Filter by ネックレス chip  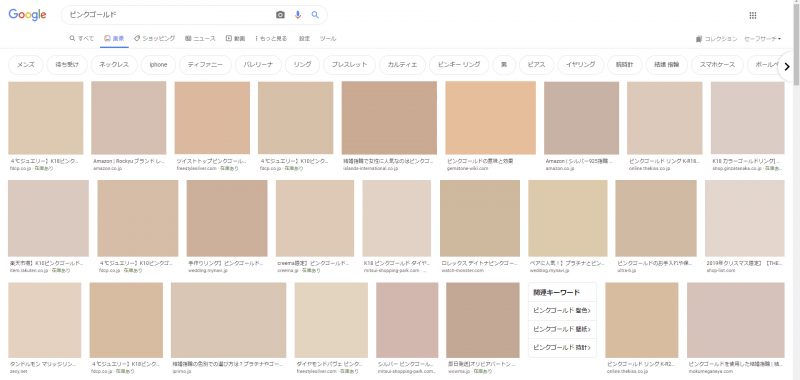(x=114, y=65)
